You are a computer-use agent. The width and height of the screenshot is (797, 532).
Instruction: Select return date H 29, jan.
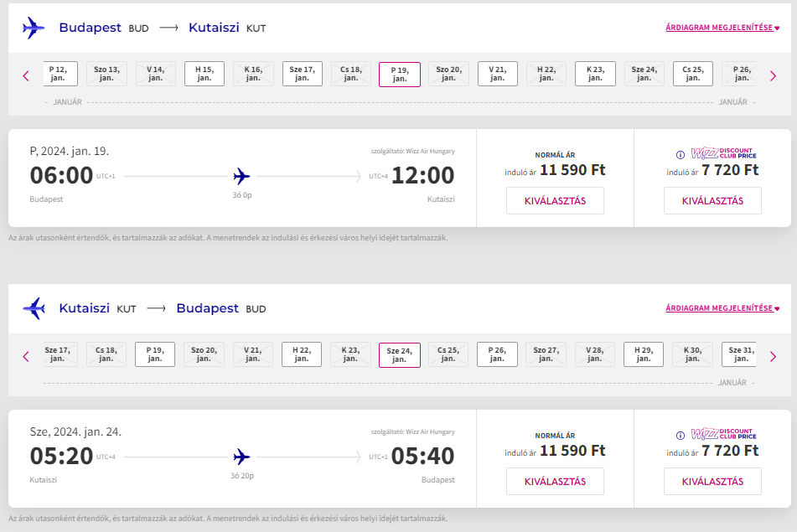pos(644,354)
